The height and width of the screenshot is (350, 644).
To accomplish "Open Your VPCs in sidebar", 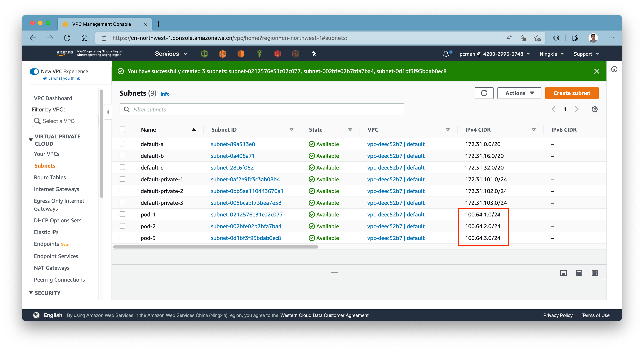I will pyautogui.click(x=47, y=154).
